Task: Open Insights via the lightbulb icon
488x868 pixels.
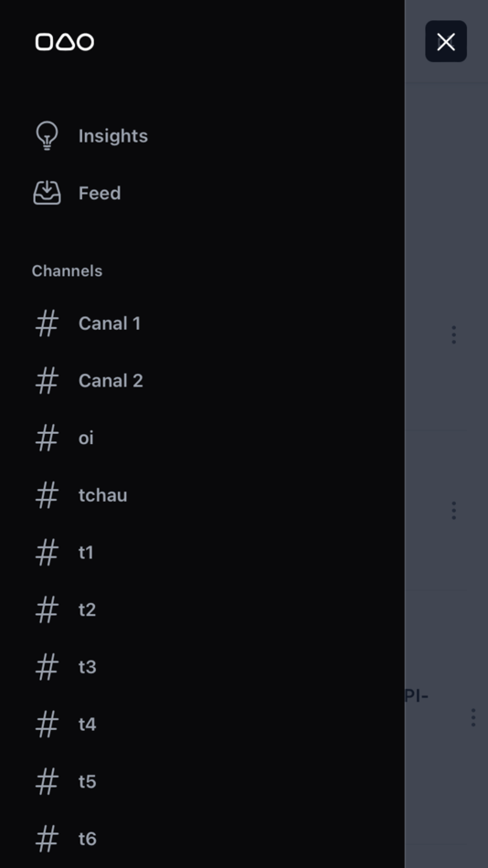Action: click(48, 135)
